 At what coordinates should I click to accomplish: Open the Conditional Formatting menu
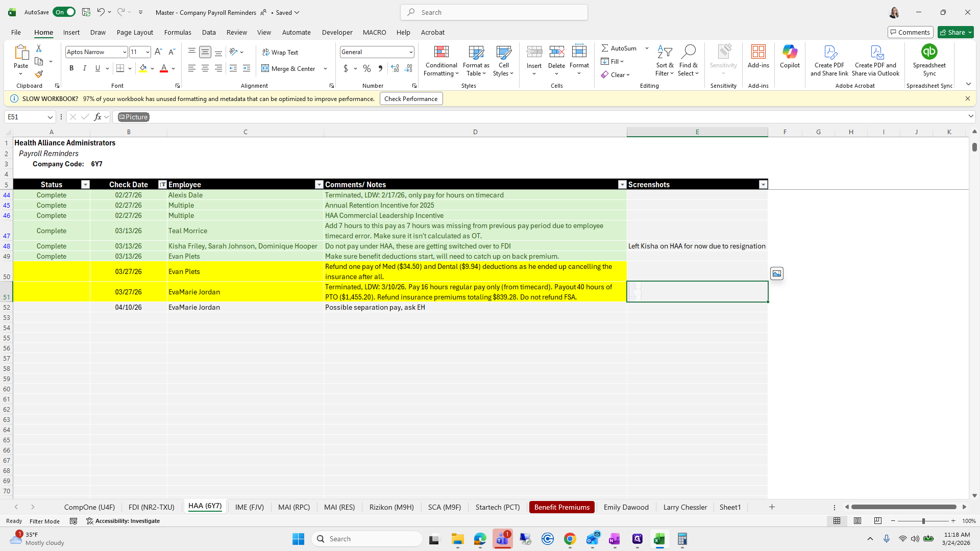point(441,61)
